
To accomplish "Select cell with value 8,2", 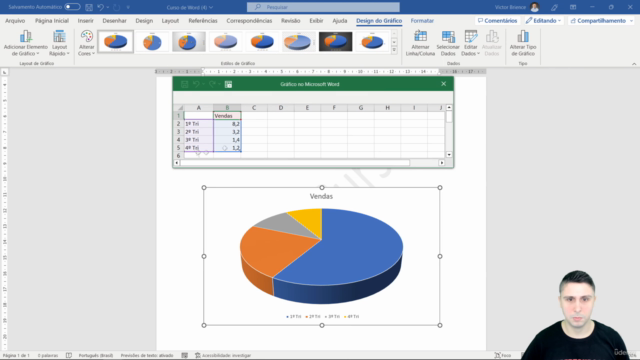I will tap(227, 124).
